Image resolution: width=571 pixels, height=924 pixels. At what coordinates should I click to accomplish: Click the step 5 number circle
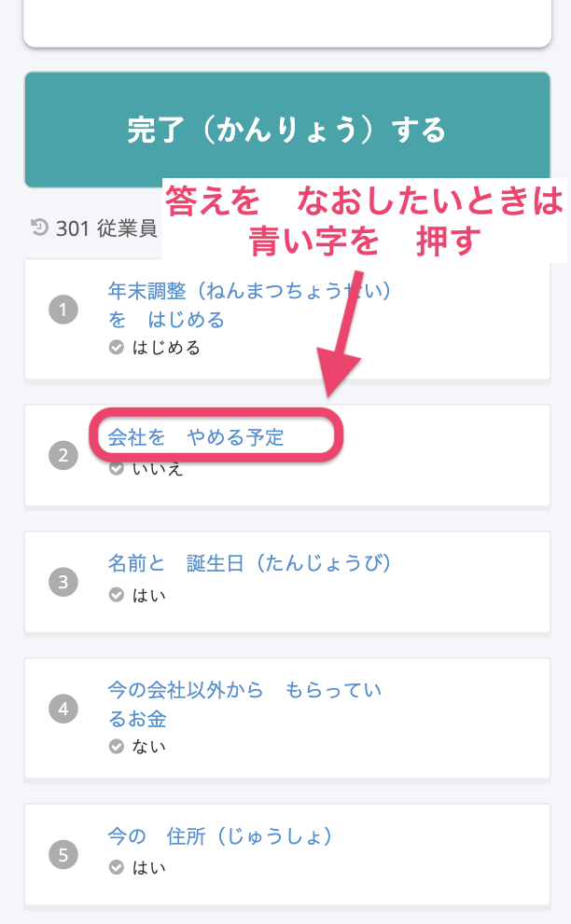coord(63,854)
